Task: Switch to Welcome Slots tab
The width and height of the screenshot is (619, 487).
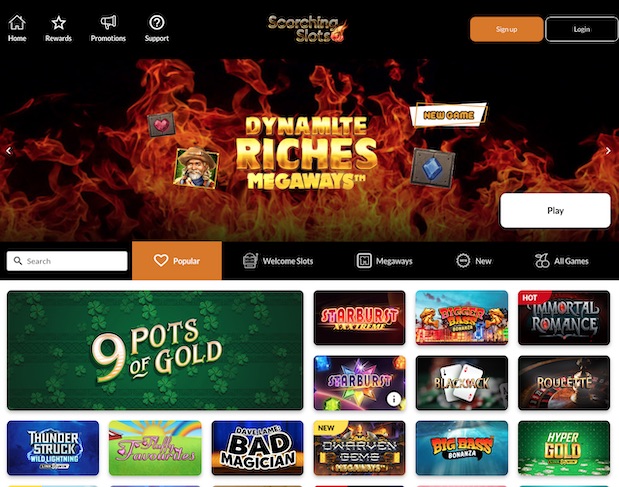Action: pos(278,261)
